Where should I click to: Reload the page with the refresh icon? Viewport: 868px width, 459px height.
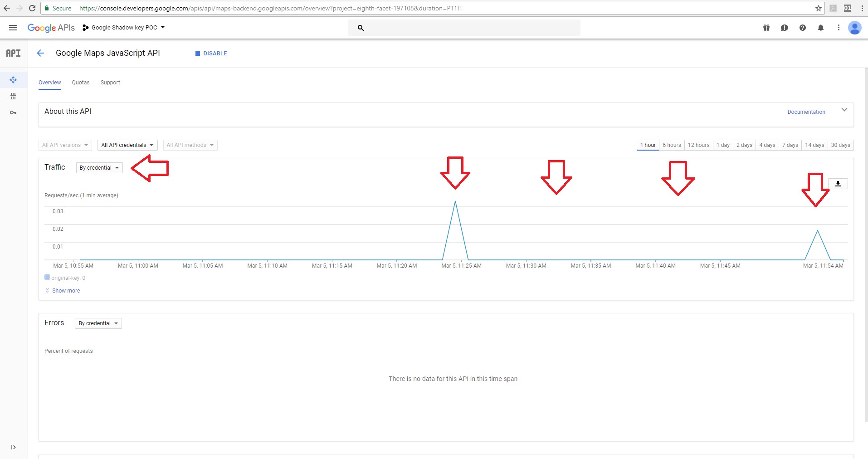point(32,8)
